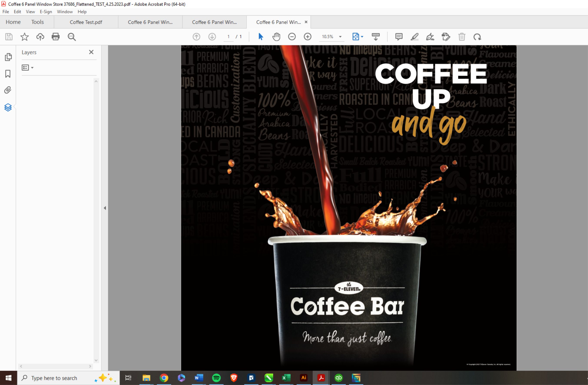Close the Layers panel

[91, 52]
